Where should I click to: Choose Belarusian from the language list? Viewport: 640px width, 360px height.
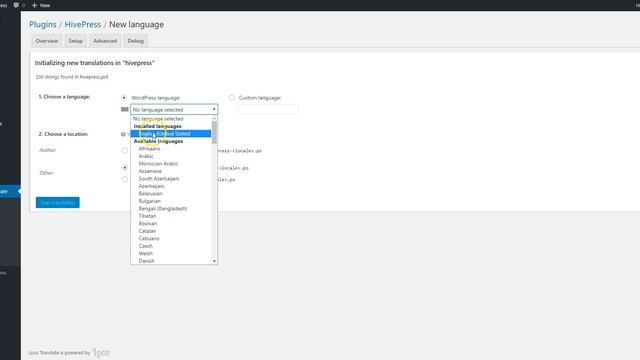[171, 193]
